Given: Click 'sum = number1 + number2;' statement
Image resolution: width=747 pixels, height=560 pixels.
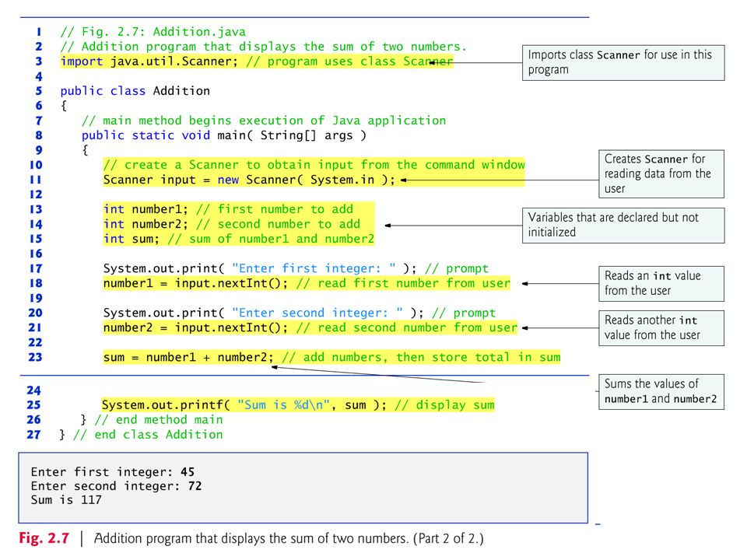Looking at the screenshot, I should point(188,357).
